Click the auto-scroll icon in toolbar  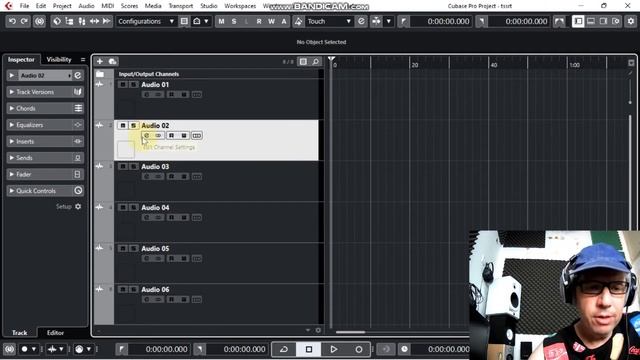pyautogui.click(x=376, y=21)
